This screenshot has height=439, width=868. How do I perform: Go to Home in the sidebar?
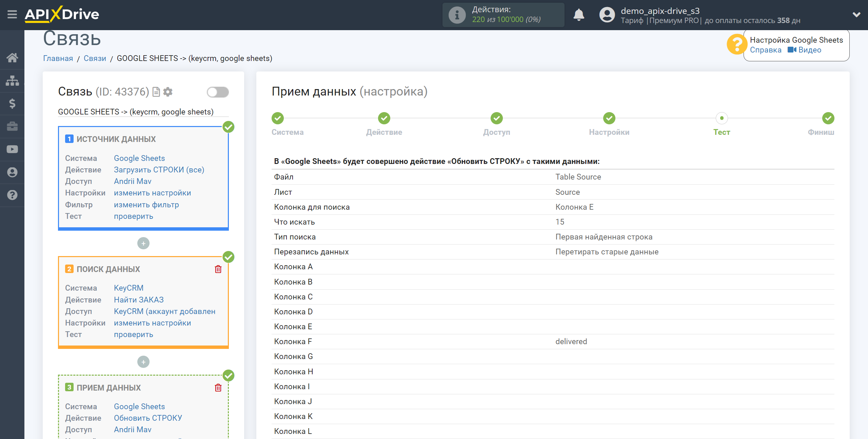[x=12, y=58]
